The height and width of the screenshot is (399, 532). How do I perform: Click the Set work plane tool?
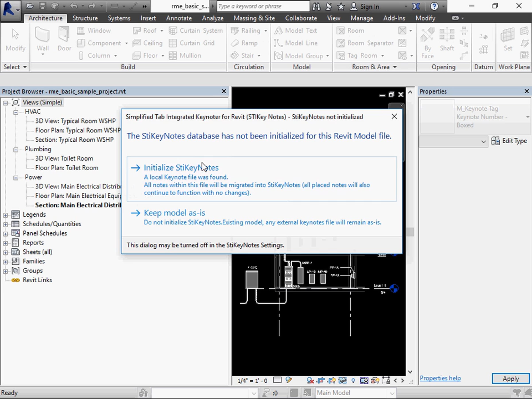point(508,39)
